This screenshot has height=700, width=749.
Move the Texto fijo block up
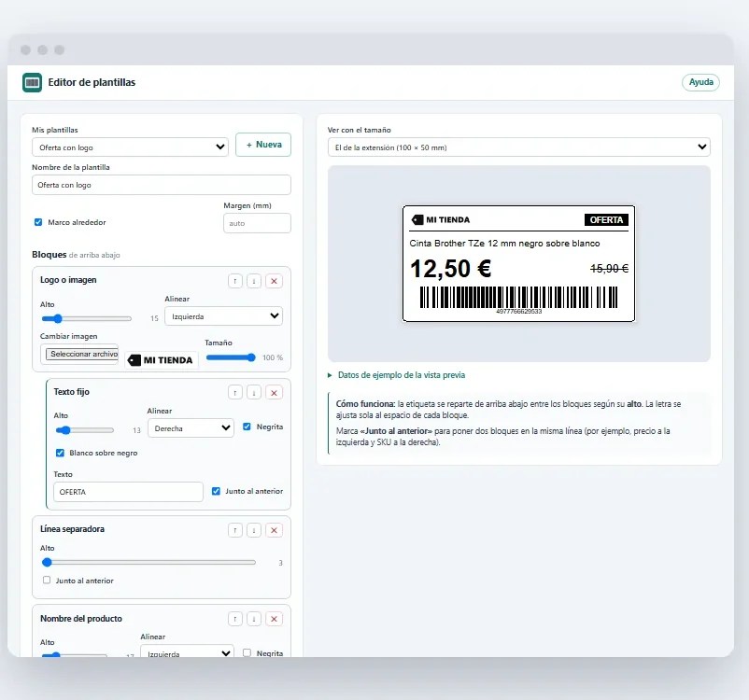click(x=235, y=393)
